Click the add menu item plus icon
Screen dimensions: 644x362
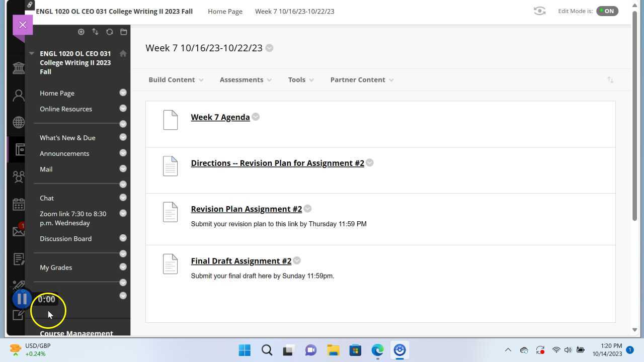pos(81,32)
